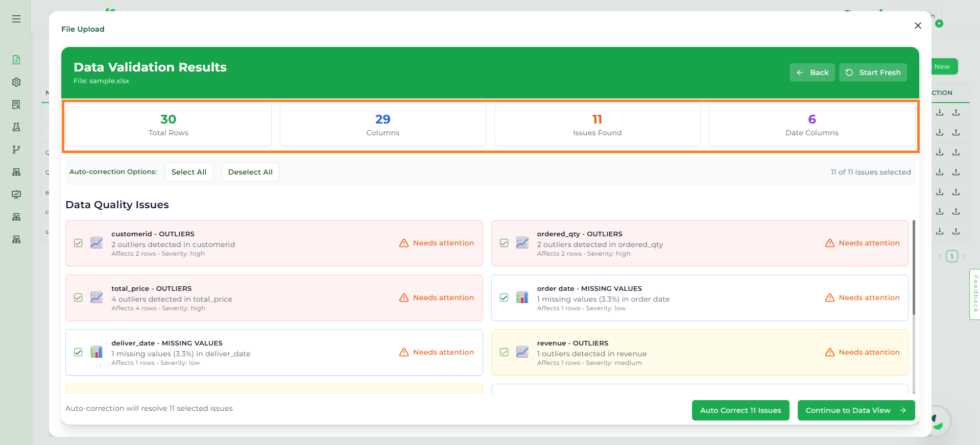Open the Feedback side tab
The width and height of the screenshot is (980, 445).
tap(975, 294)
